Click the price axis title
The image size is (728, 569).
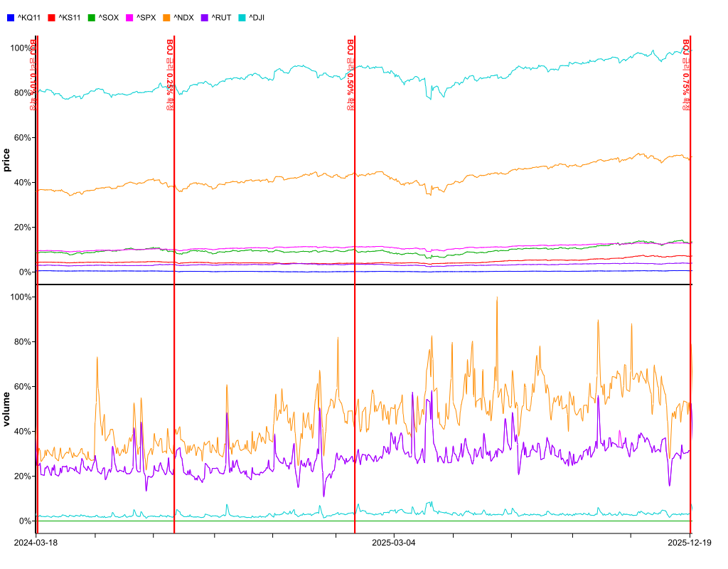point(7,160)
